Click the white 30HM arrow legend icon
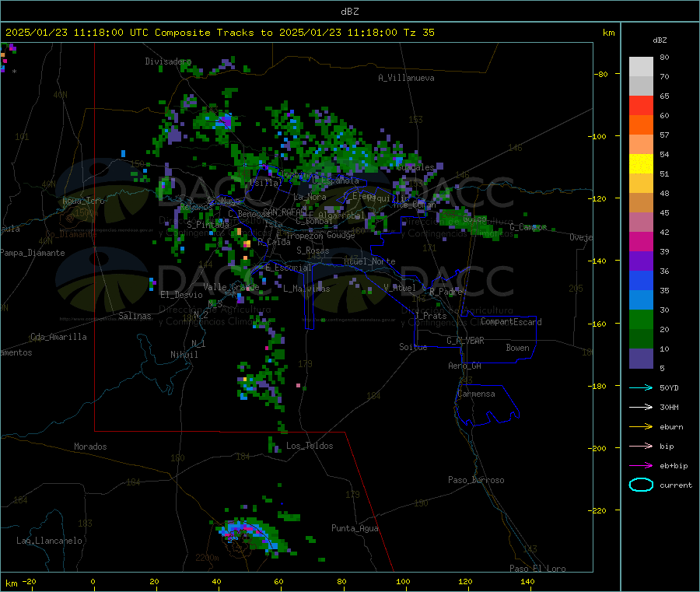This screenshot has height=592, width=700. click(641, 407)
